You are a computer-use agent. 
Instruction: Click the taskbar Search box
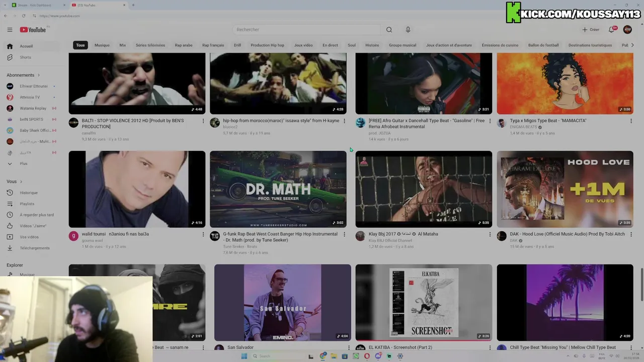point(278,356)
